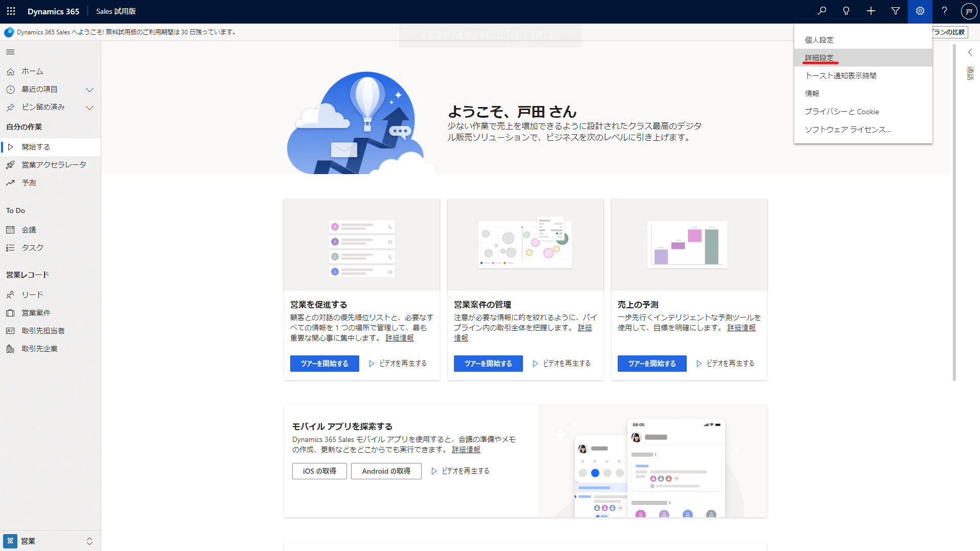The height and width of the screenshot is (551, 980).
Task: Start tour for 営業を促進する card
Action: point(324,364)
